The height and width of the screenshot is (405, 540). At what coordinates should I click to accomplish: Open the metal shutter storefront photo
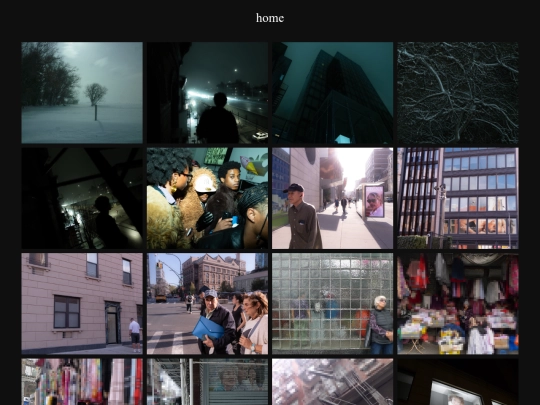pos(207,382)
